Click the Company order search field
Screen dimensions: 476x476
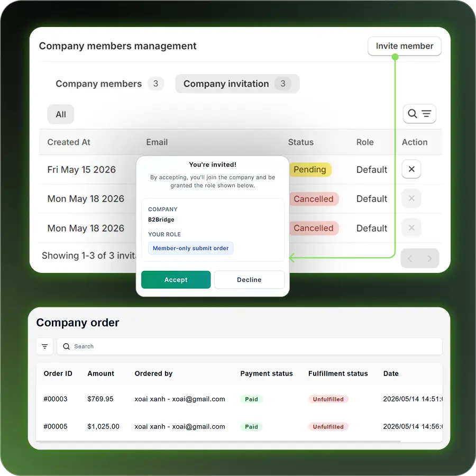tap(249, 346)
